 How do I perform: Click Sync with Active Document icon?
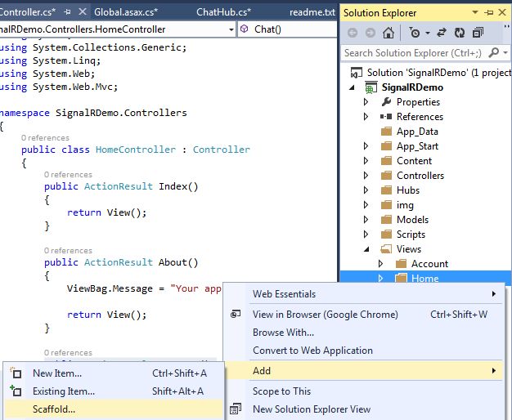point(442,33)
